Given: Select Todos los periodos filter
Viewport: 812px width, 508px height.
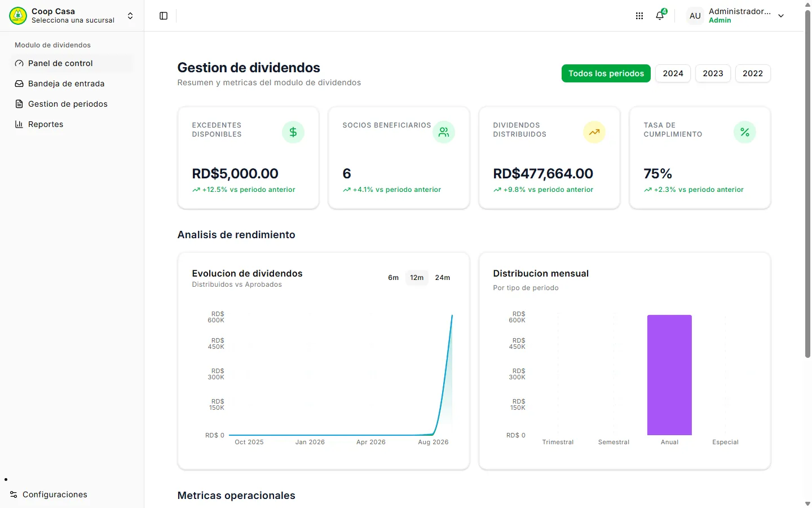Looking at the screenshot, I should click(x=606, y=73).
